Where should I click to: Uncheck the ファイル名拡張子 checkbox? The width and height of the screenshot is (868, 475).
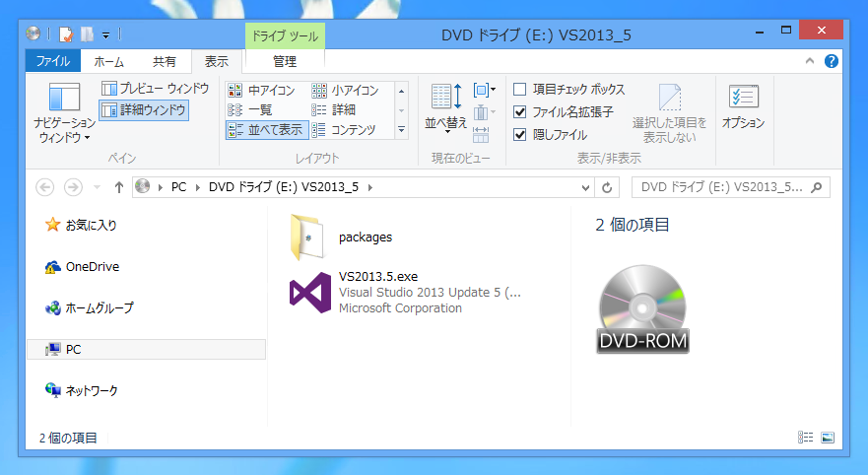point(520,111)
